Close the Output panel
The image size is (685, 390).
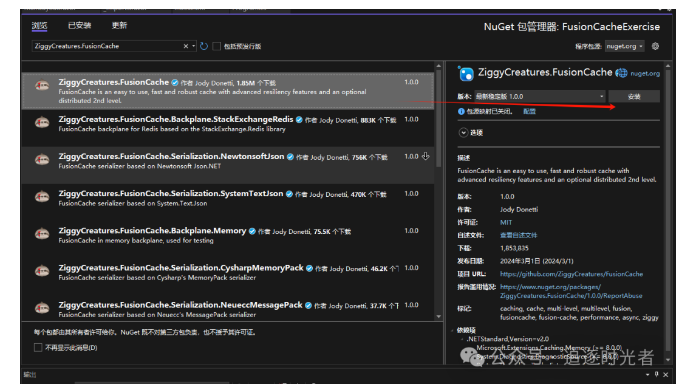665,375
